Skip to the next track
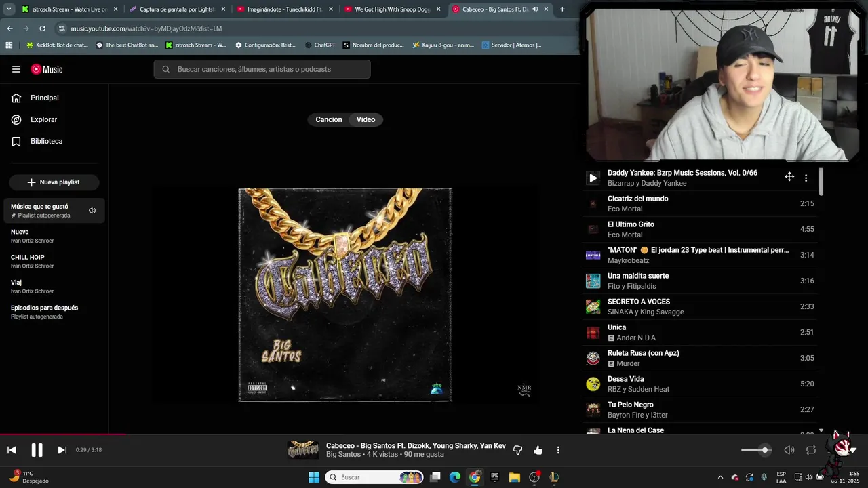The height and width of the screenshot is (488, 868). 62,450
